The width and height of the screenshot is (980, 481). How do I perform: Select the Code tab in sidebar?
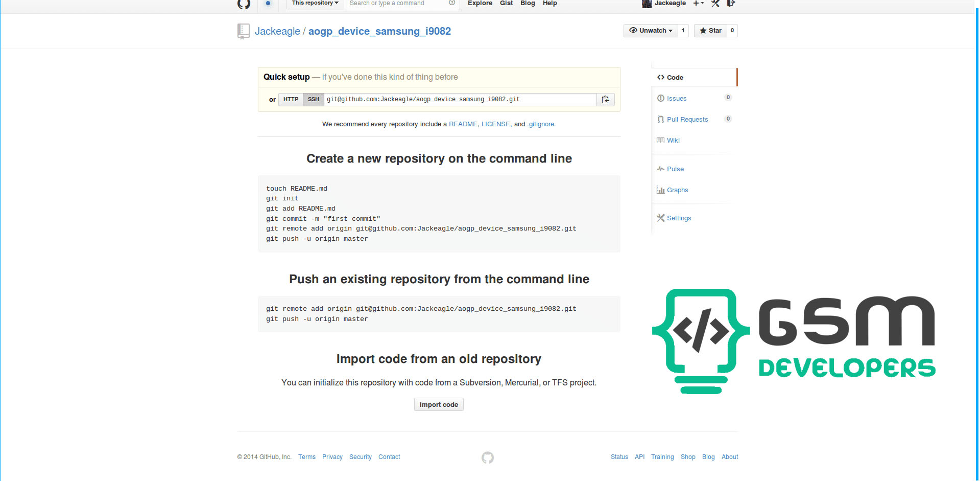695,77
